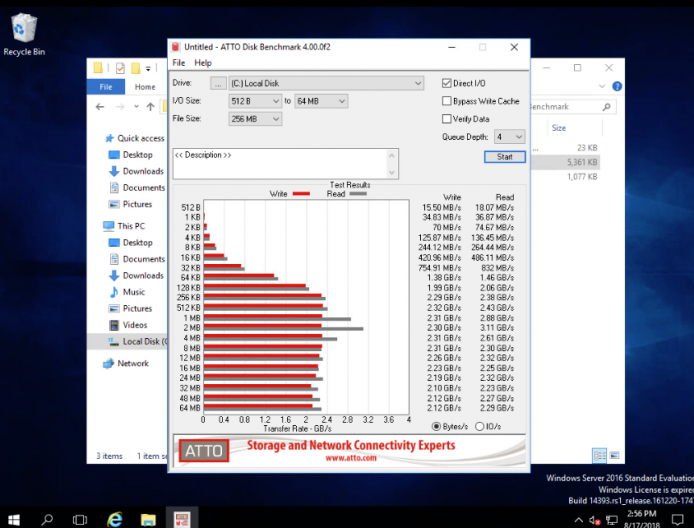The image size is (694, 528).
Task: Select ATTO Benchmark taskbar icon
Action: pos(182,519)
